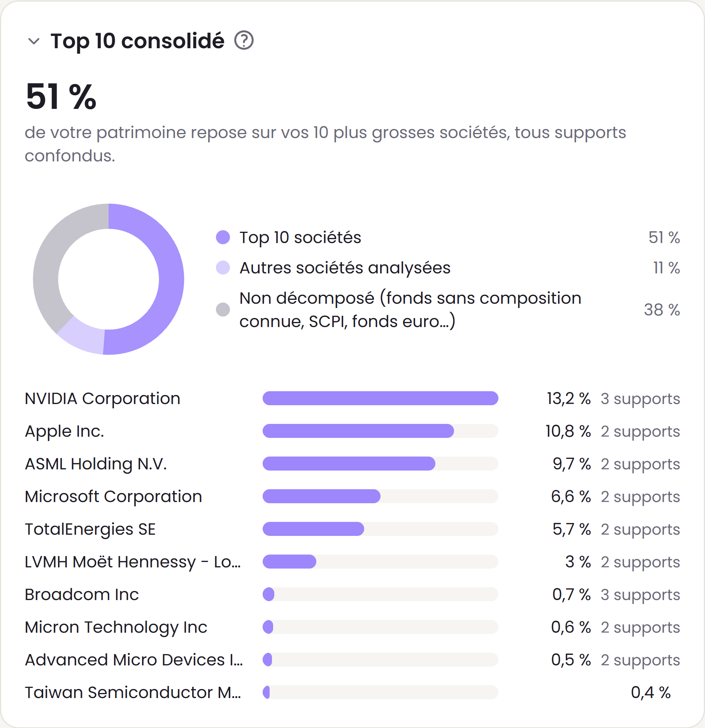The height and width of the screenshot is (728, 705).
Task: Open the help icon beside Top 10 consolidé
Action: tap(244, 40)
